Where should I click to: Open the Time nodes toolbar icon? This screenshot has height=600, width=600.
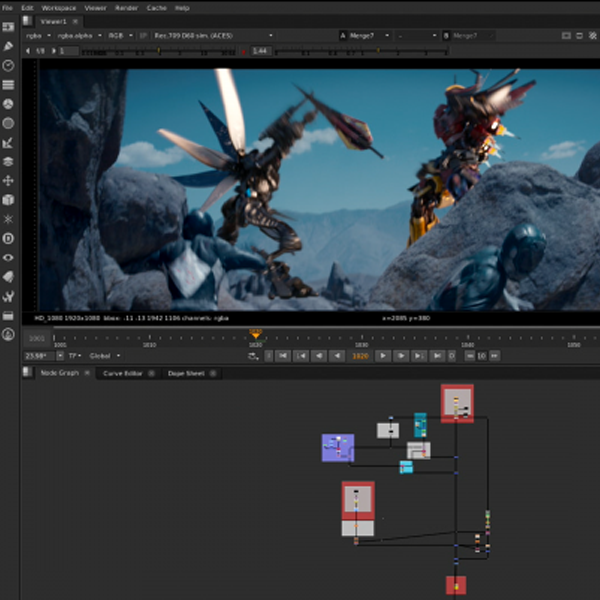pyautogui.click(x=8, y=65)
